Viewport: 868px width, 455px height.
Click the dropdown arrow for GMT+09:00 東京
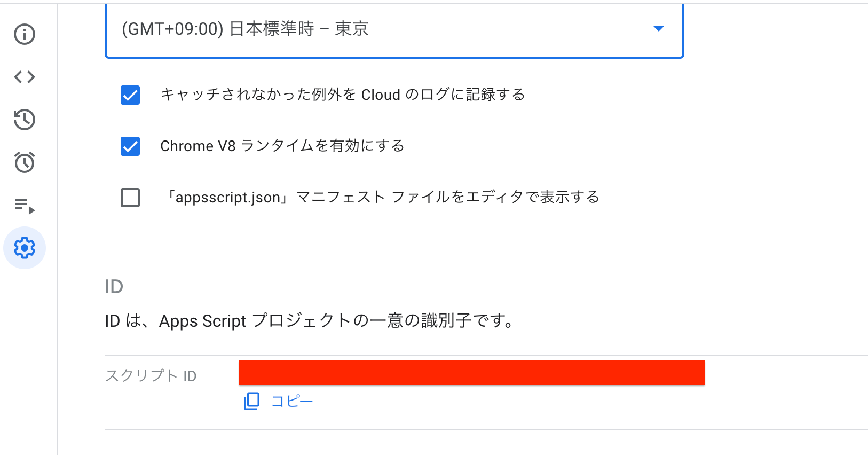point(659,29)
